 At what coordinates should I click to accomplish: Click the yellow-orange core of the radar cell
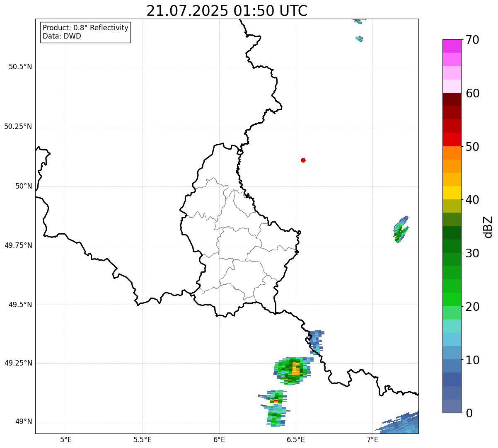coord(295,368)
